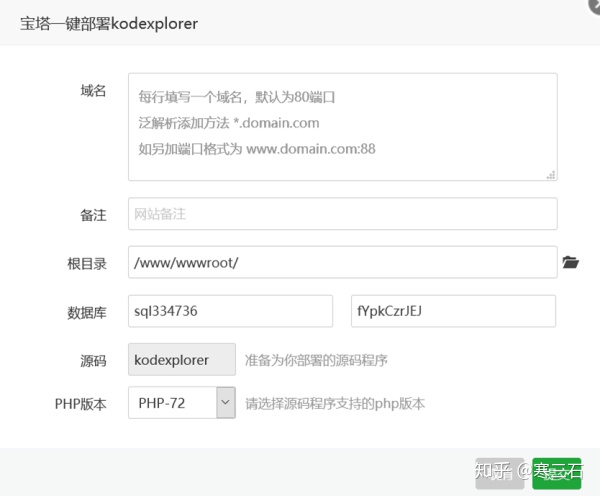
Task: Click the 备注 label
Action: (x=93, y=215)
